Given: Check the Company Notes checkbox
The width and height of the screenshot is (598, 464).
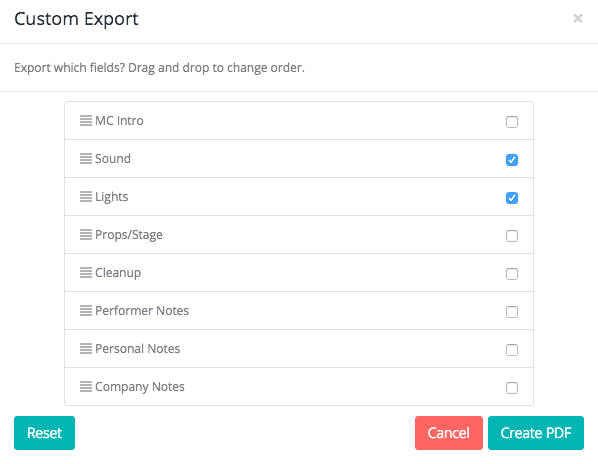Looking at the screenshot, I should pyautogui.click(x=512, y=388).
